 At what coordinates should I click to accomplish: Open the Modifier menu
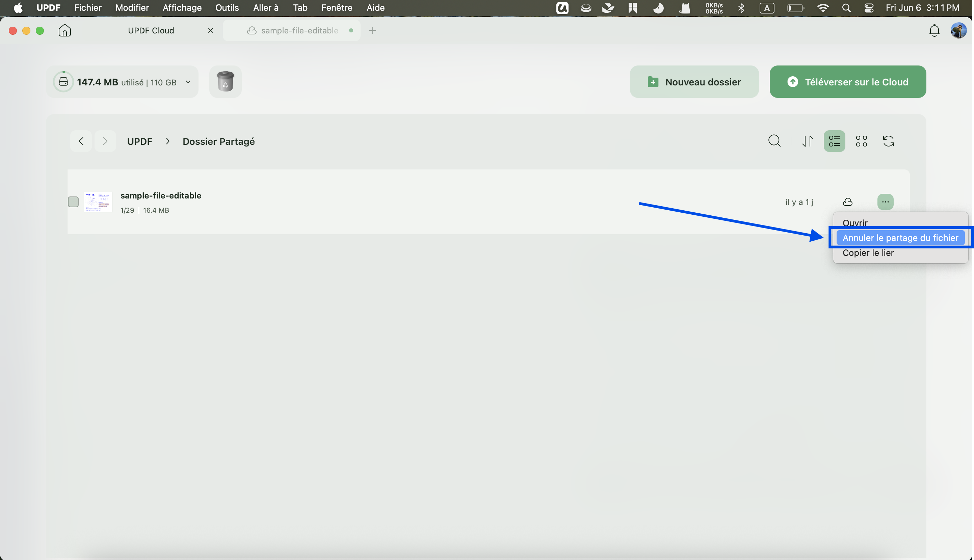coord(132,8)
